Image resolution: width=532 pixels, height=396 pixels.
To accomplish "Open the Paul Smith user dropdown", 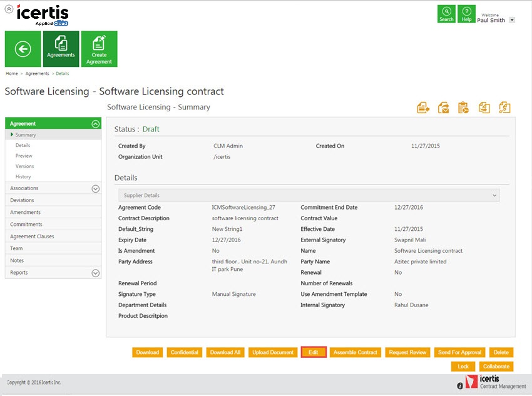I will 512,20.
